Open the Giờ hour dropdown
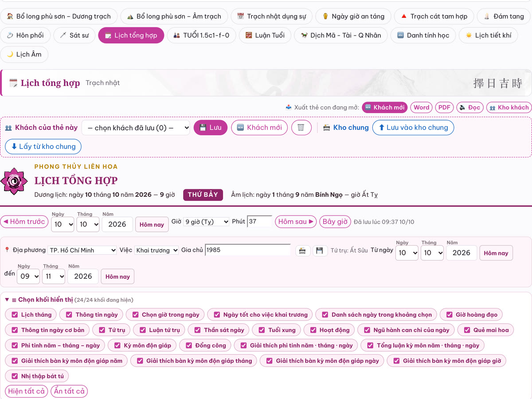The image size is (532, 399). (x=207, y=222)
